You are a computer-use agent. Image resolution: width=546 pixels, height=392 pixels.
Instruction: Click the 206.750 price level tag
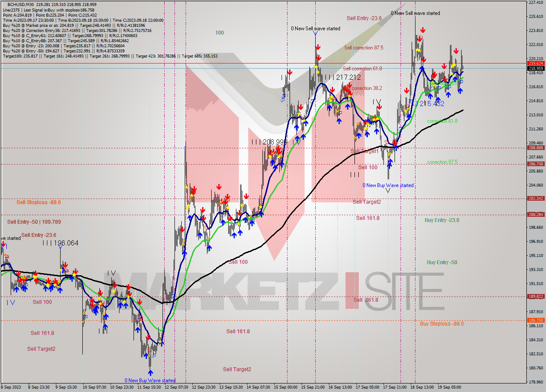(536, 164)
